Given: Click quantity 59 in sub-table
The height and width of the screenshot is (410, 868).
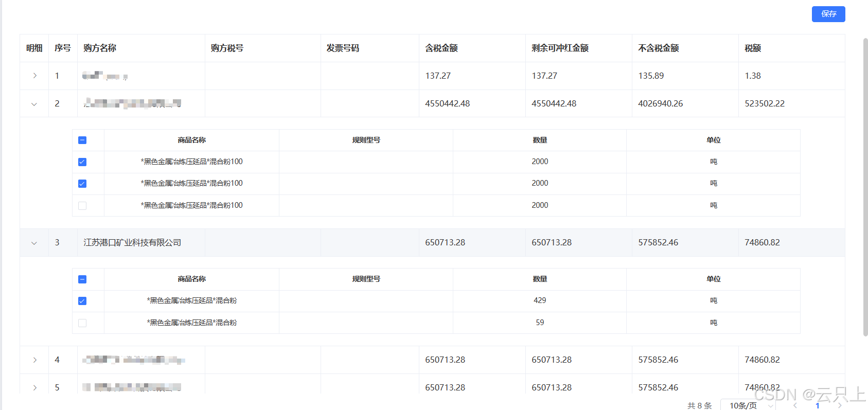Looking at the screenshot, I should pos(540,323).
